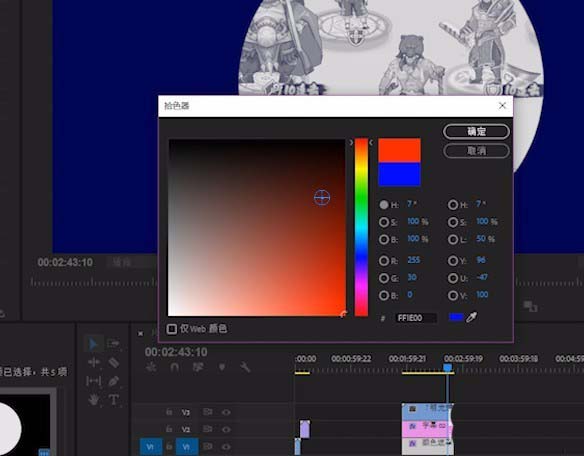
Task: Click small blue swatch beside eyedropper
Action: pos(456,317)
